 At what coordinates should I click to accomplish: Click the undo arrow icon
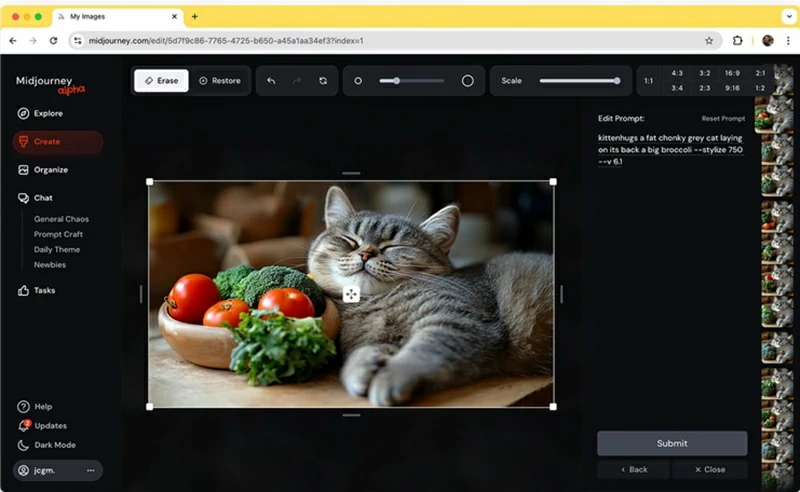tap(271, 81)
